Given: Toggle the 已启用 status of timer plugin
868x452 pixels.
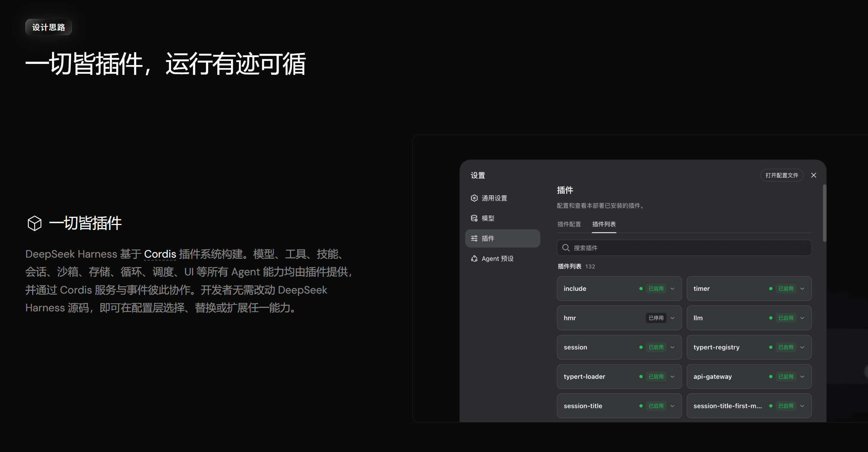Looking at the screenshot, I should [x=786, y=289].
